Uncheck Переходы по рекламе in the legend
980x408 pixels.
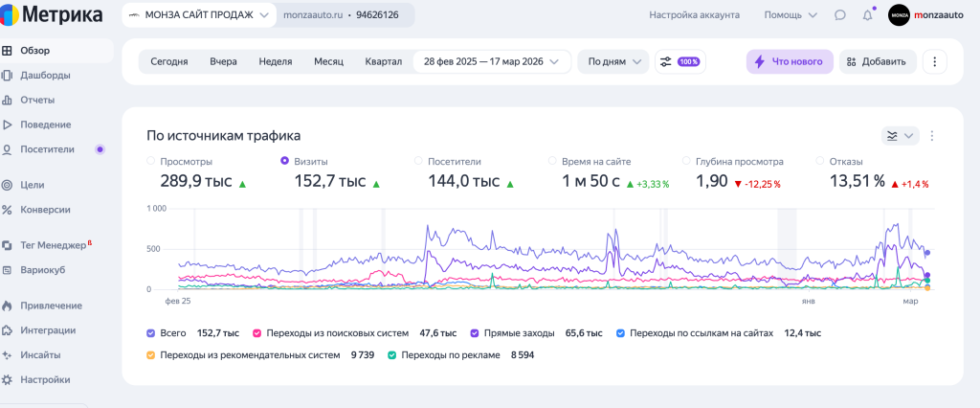392,355
